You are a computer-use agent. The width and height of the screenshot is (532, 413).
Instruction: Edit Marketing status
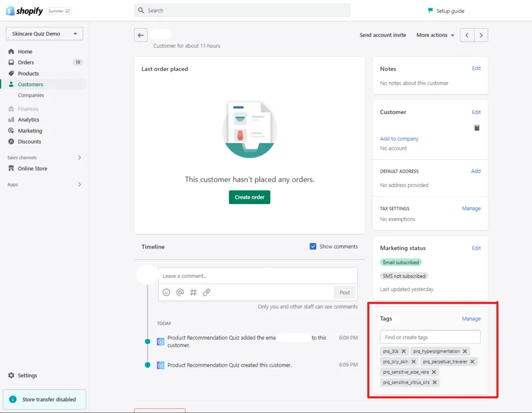476,248
